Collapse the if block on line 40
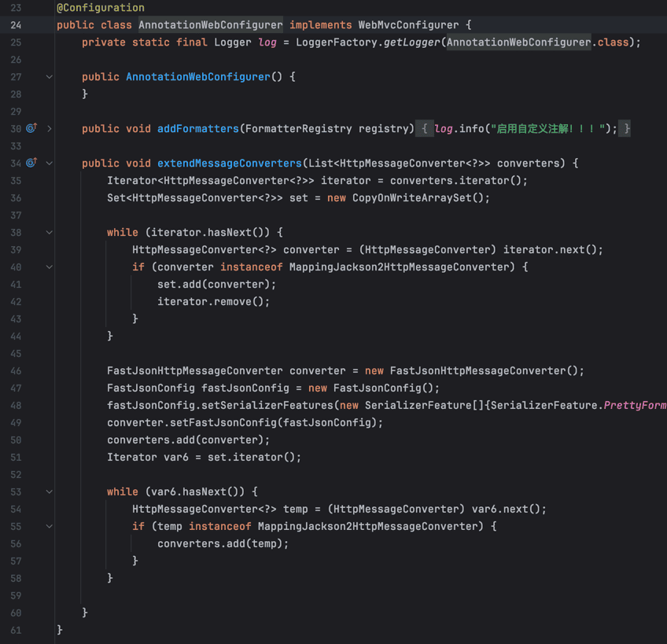Image resolution: width=667 pixels, height=644 pixels. click(x=50, y=267)
